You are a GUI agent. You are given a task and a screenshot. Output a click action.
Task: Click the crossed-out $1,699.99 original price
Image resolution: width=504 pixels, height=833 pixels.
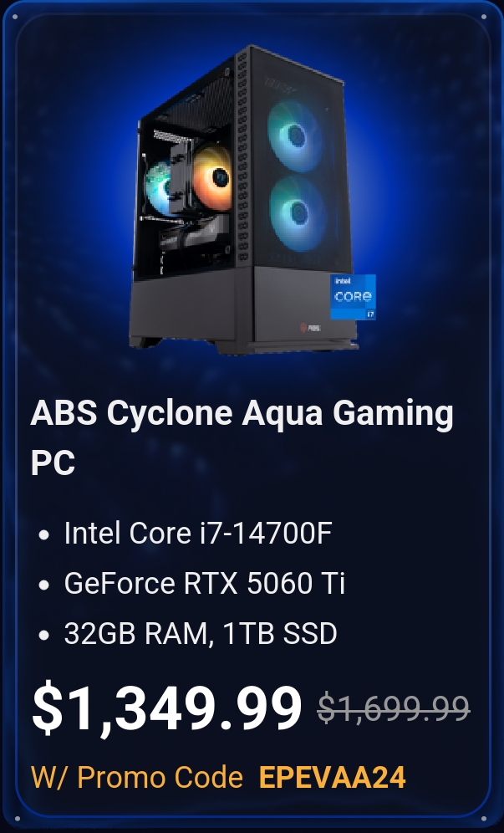coord(394,708)
